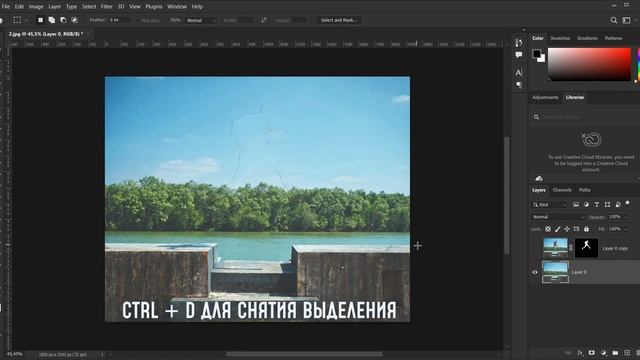Select the New selection mode icon
The image size is (640, 360).
40,20
